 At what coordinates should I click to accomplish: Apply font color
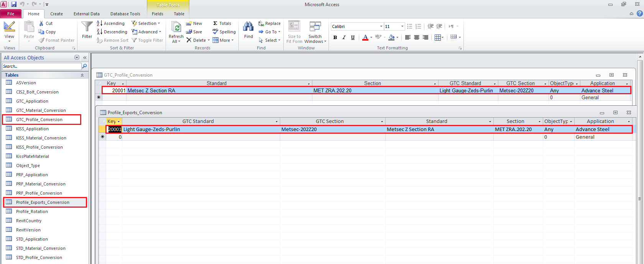tap(365, 37)
